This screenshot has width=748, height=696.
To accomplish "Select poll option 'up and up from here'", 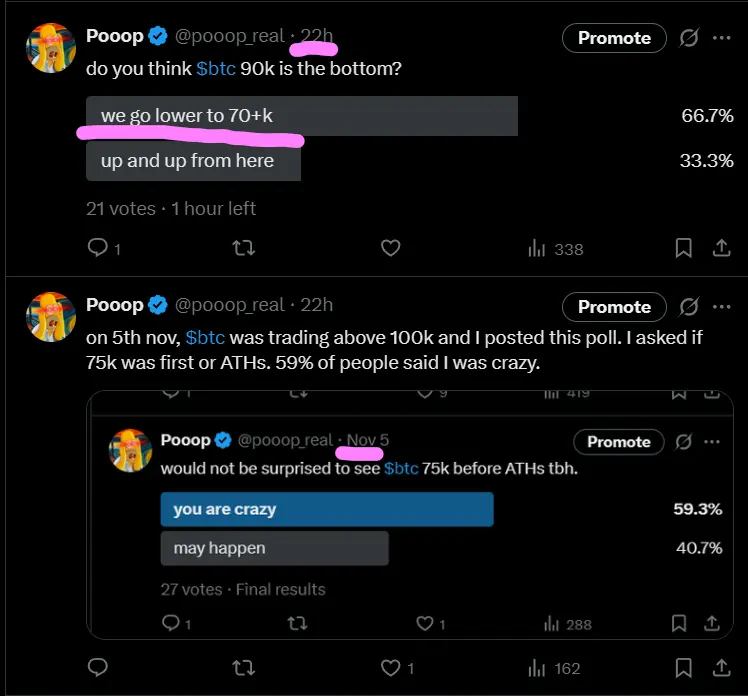I will click(193, 161).
